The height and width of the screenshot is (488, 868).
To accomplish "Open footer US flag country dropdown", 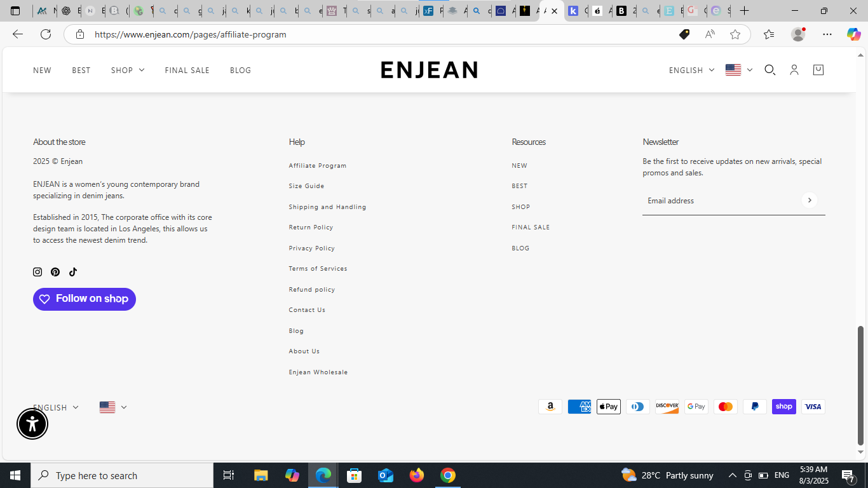I will tap(113, 407).
